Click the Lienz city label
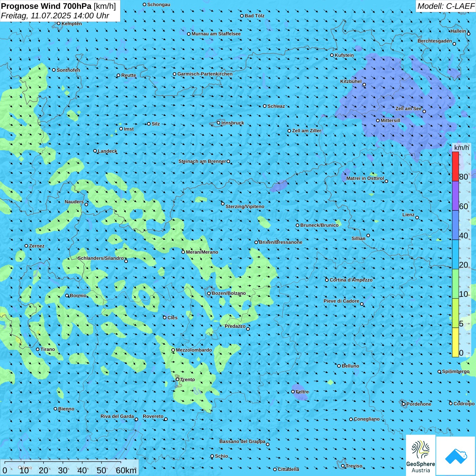The image size is (476, 476). (x=408, y=215)
